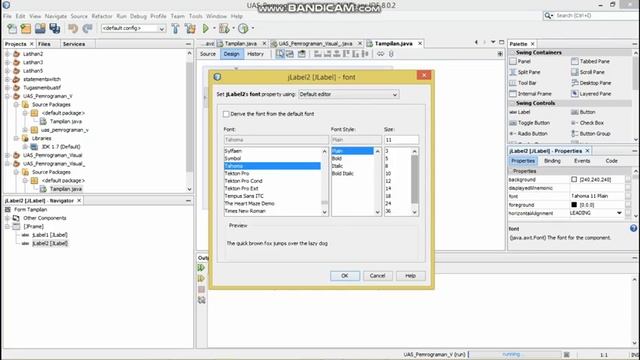
Task: Expand the Latihan2 project node
Action: [7, 54]
